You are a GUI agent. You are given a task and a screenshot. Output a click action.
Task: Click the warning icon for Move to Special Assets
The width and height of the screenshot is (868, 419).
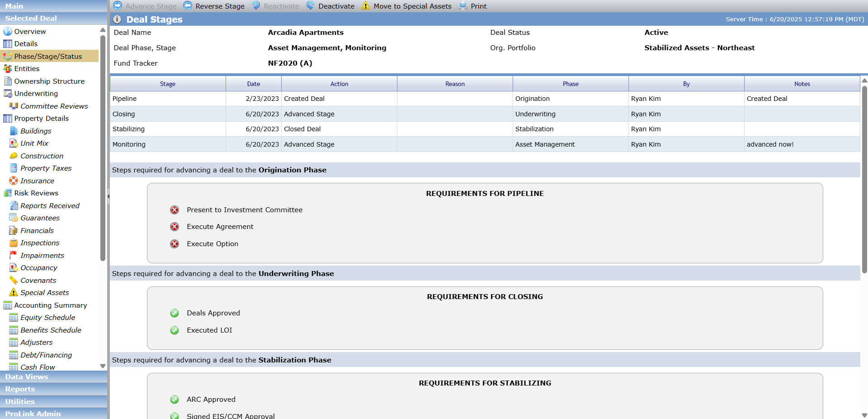tap(366, 5)
